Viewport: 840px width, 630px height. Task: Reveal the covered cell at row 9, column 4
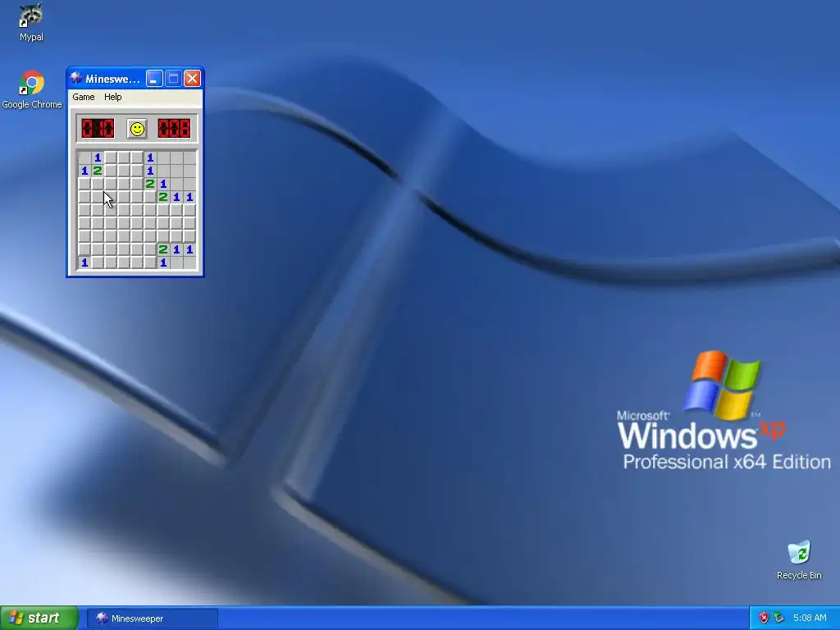[x=124, y=262]
